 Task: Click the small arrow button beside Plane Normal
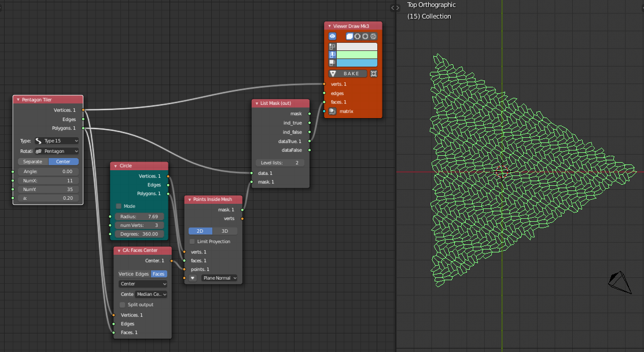(193, 278)
